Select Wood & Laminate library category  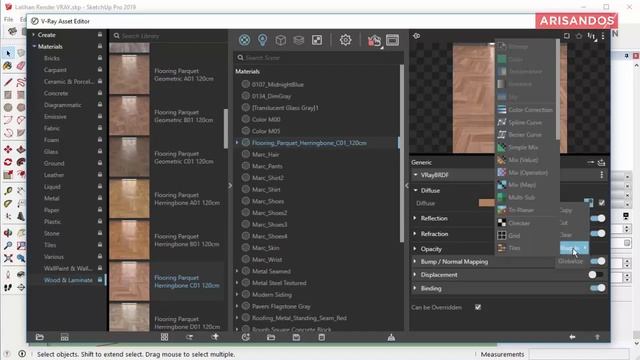coord(68,280)
